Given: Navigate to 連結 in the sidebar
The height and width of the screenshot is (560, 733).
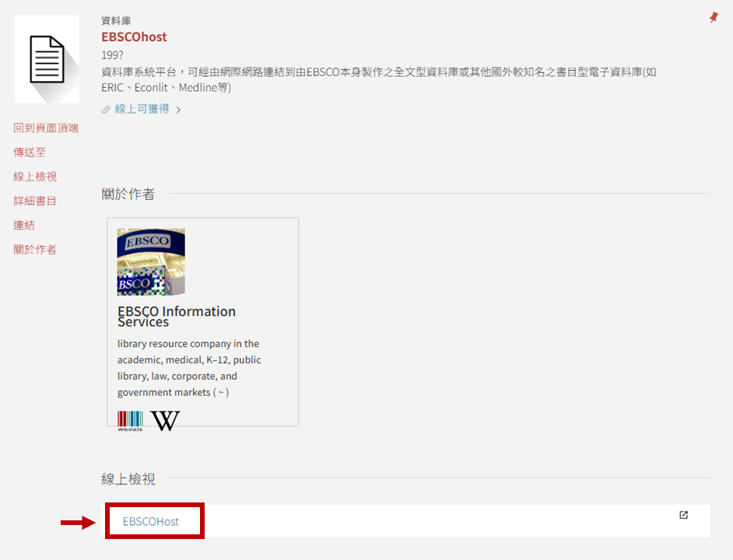Looking at the screenshot, I should coord(24,225).
